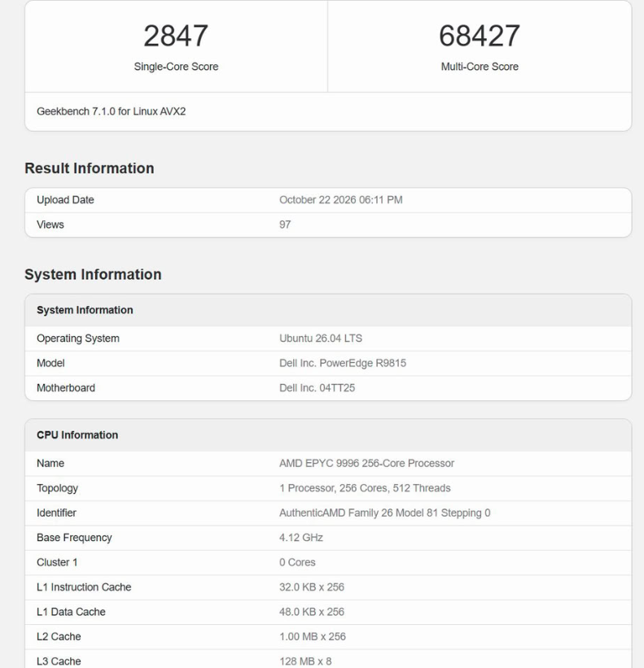Viewport: 644px width, 668px height.
Task: Select the Name label in CPU Information
Action: [x=50, y=463]
